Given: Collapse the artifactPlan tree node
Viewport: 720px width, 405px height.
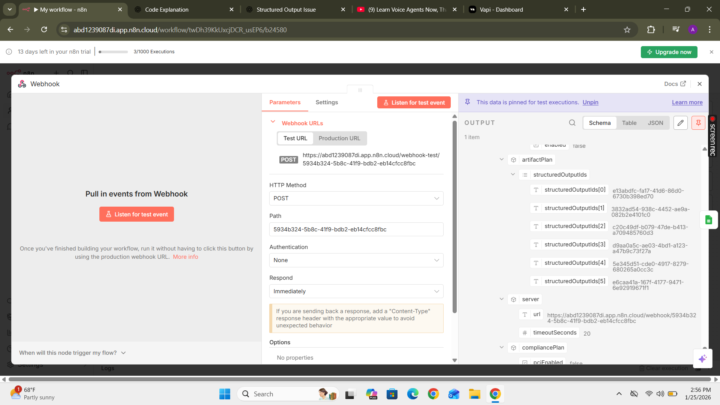Looking at the screenshot, I should coord(501,159).
